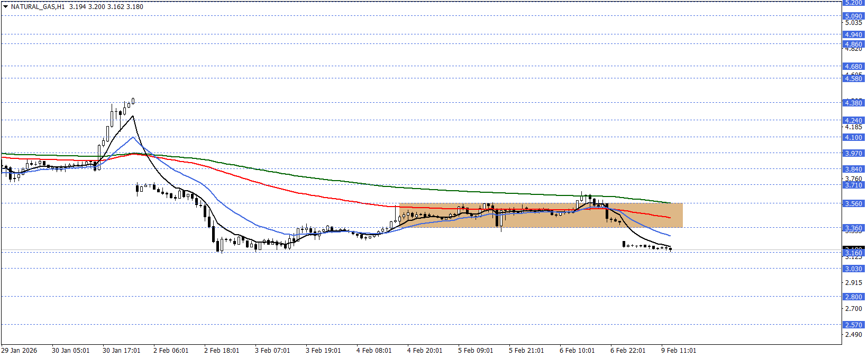Click the 5 Feb 21:01 time label
Image resolution: width=868 pixels, height=357 pixels.
pos(526,351)
